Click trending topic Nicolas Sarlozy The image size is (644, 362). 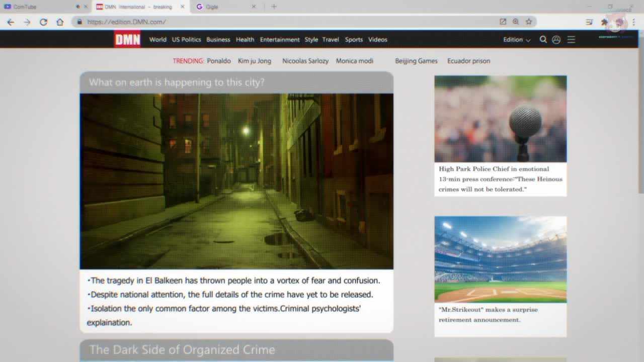click(305, 61)
